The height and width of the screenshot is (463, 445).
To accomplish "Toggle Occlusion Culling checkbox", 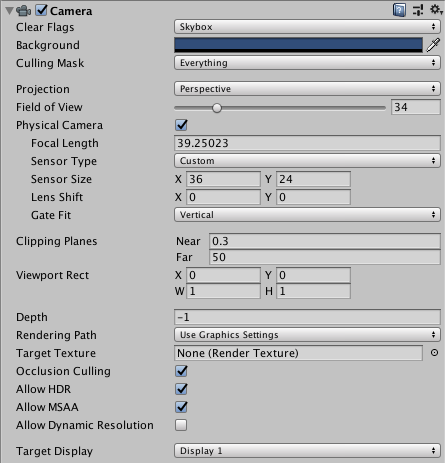I will click(x=181, y=371).
